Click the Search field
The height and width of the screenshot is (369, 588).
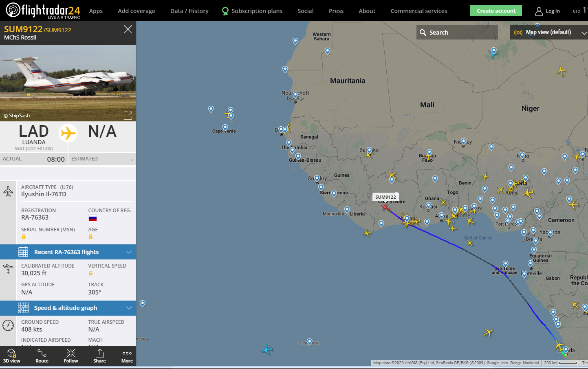coord(457,33)
